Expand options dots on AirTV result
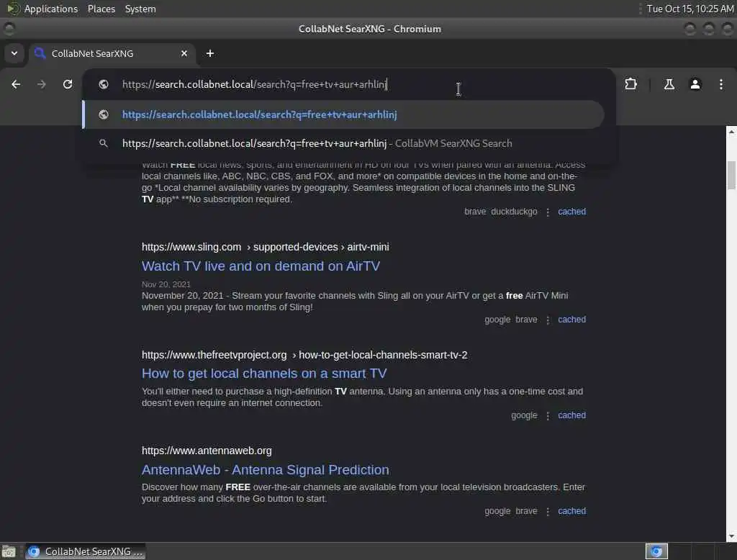 [548, 320]
